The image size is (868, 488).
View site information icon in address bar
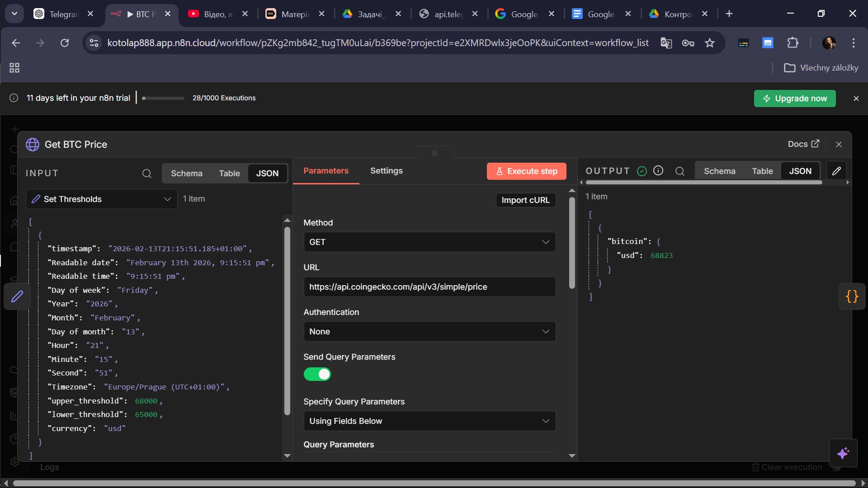point(94,43)
